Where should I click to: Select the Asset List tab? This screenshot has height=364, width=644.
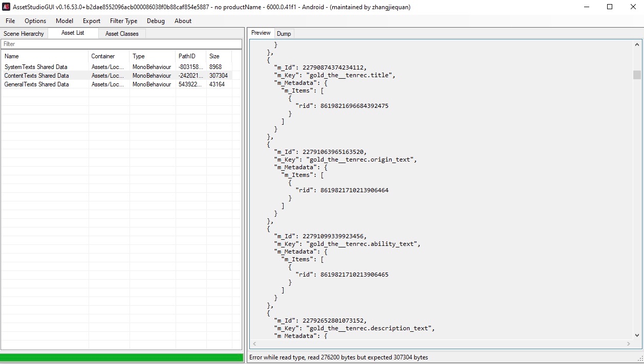point(73,33)
